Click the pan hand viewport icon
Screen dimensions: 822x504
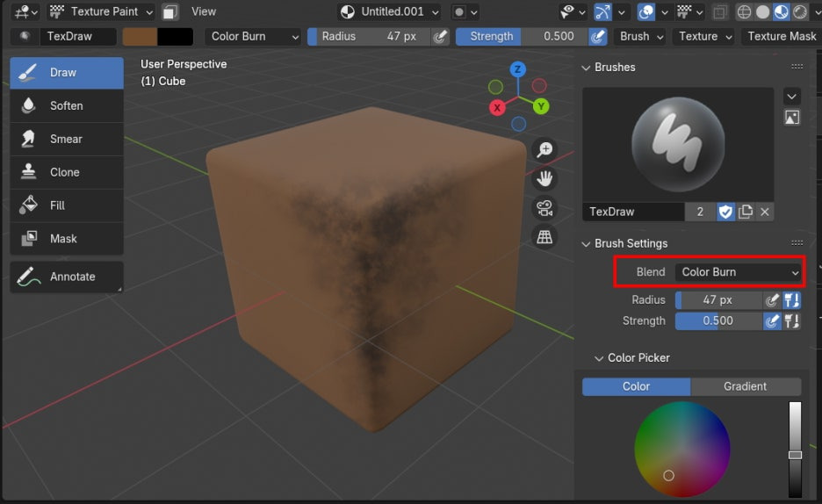(544, 178)
